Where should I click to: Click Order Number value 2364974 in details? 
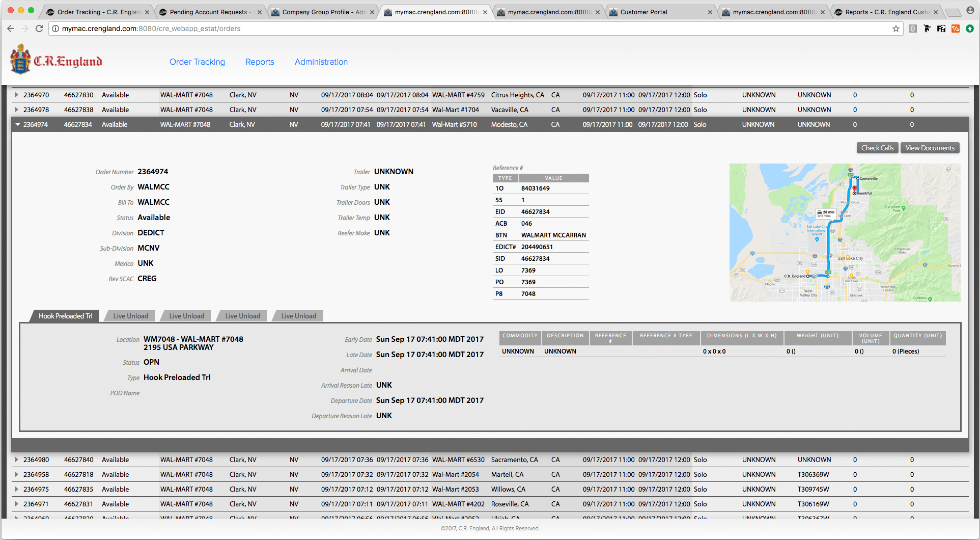153,172
